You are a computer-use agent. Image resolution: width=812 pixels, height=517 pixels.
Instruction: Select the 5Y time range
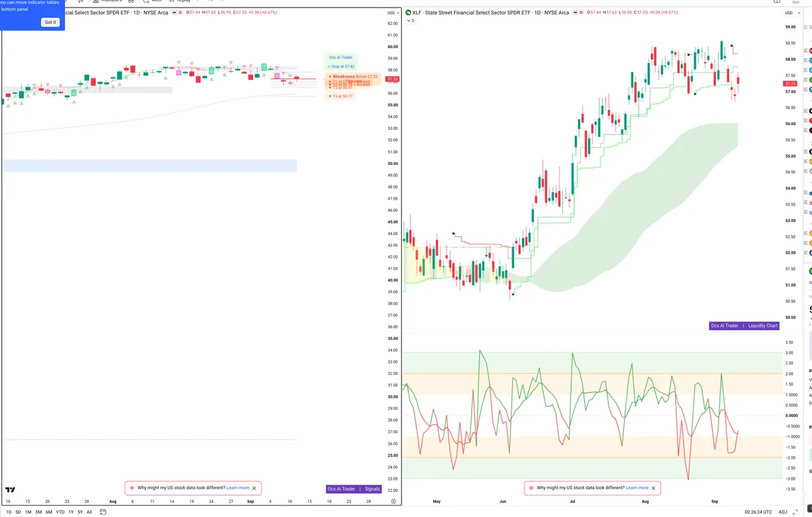(x=80, y=512)
